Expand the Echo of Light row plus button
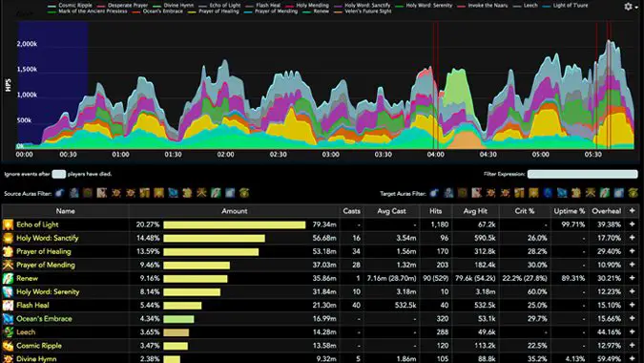The image size is (644, 363). 633,224
